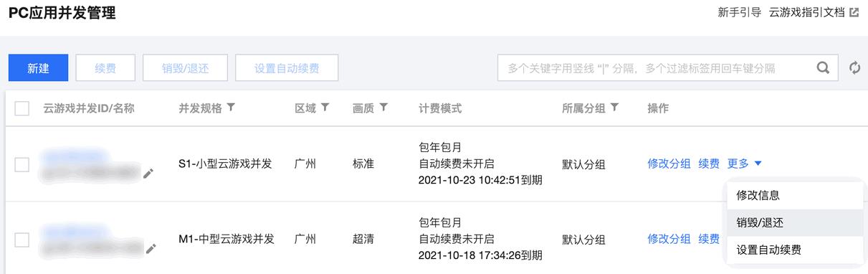Click 新手引导 link at top
868x274 pixels.
pyautogui.click(x=739, y=12)
